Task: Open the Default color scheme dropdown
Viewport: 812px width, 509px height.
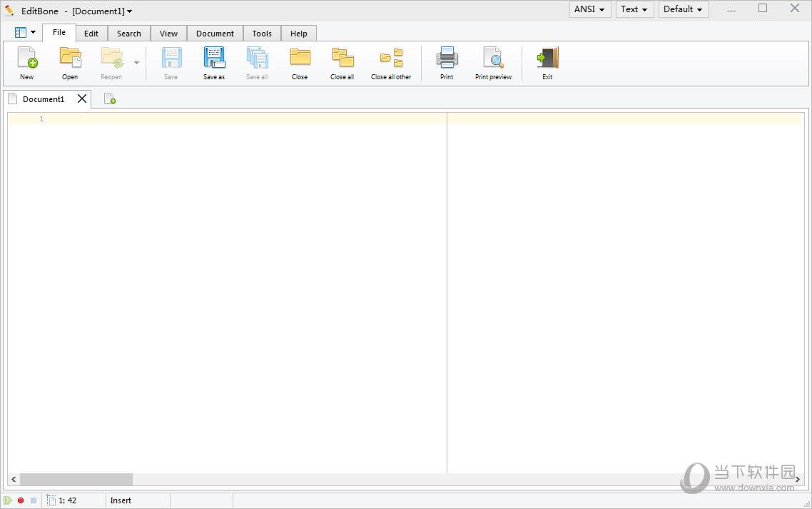Action: (683, 9)
